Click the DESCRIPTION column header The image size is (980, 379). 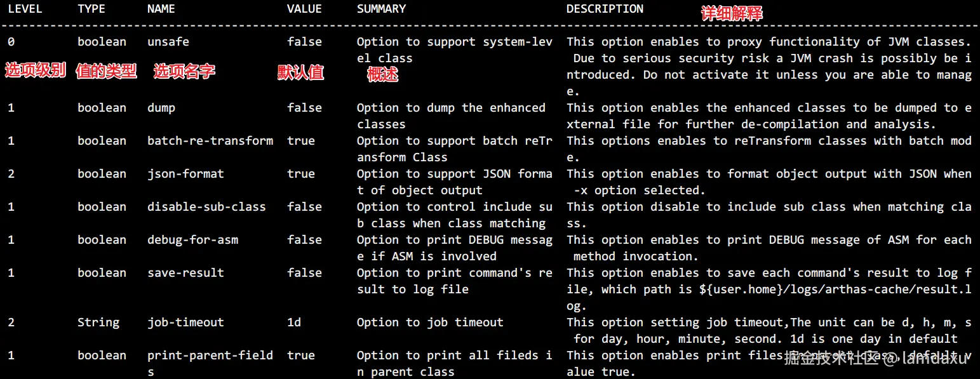pyautogui.click(x=605, y=9)
